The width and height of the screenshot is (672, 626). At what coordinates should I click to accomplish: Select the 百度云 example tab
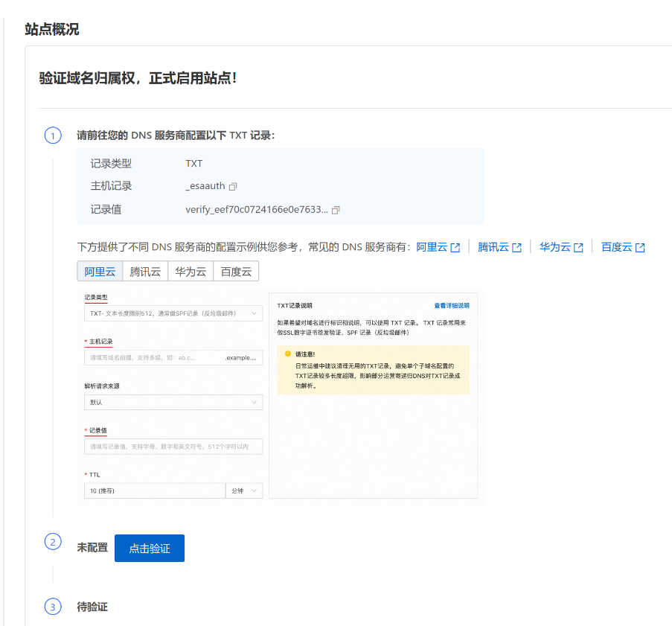tap(236, 272)
